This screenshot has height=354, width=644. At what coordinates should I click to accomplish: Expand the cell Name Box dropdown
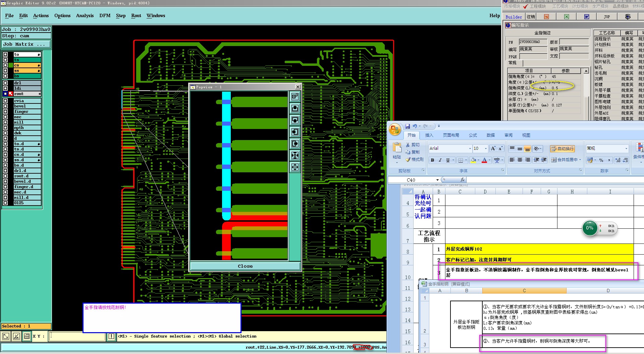tap(437, 180)
